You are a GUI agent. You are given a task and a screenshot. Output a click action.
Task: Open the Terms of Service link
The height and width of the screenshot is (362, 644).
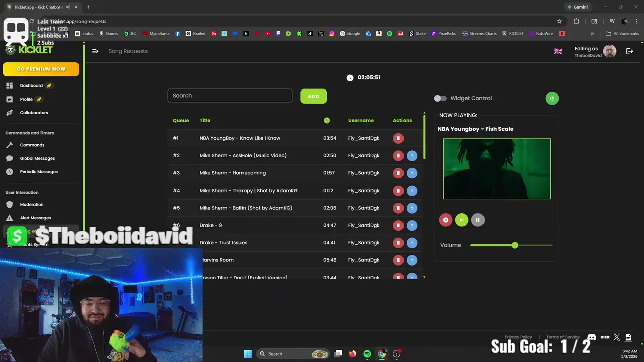(563, 337)
